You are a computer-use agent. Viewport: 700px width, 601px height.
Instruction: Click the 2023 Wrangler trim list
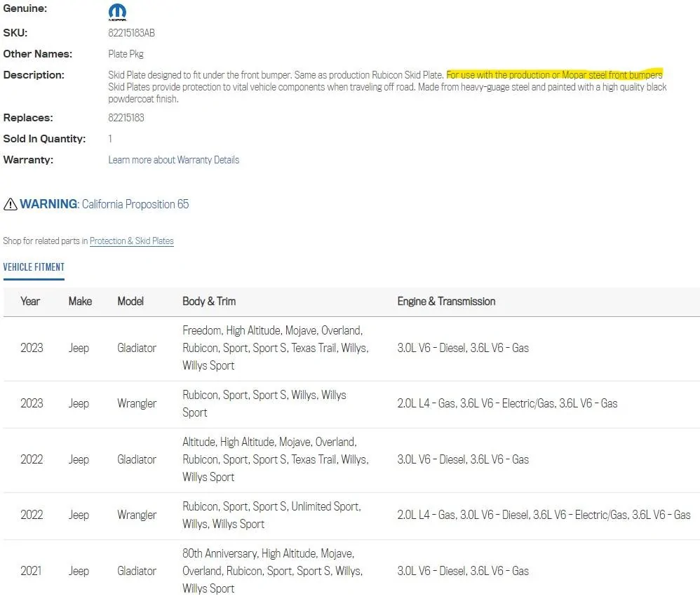[264, 404]
